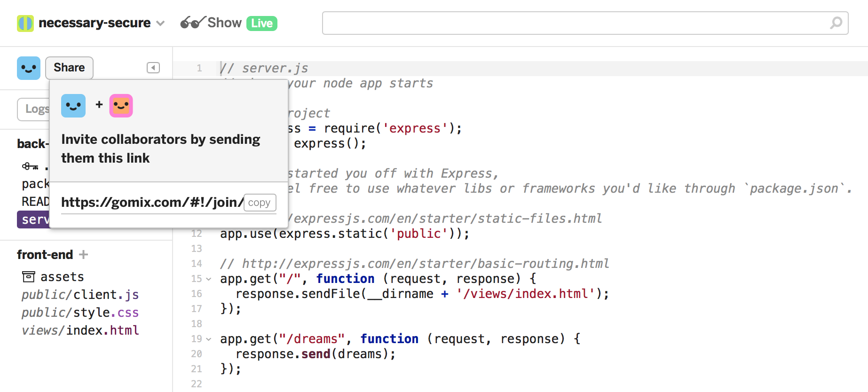
Task: Open the Logs panel
Action: point(34,109)
